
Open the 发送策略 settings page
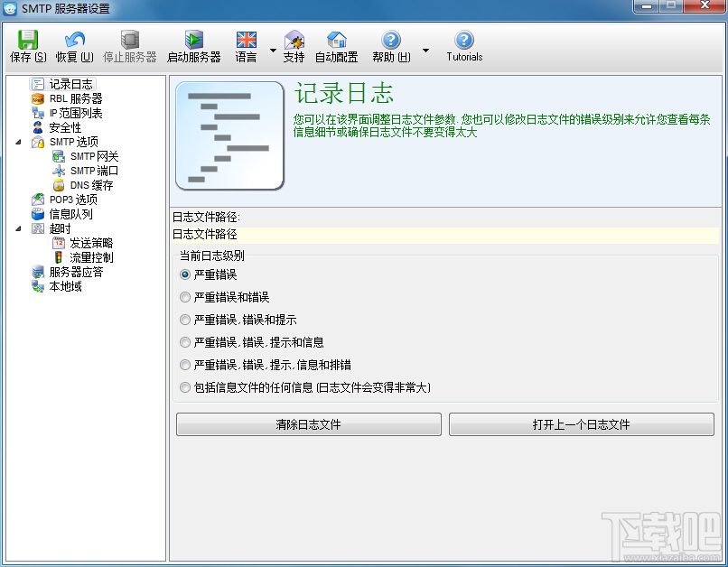[91, 243]
